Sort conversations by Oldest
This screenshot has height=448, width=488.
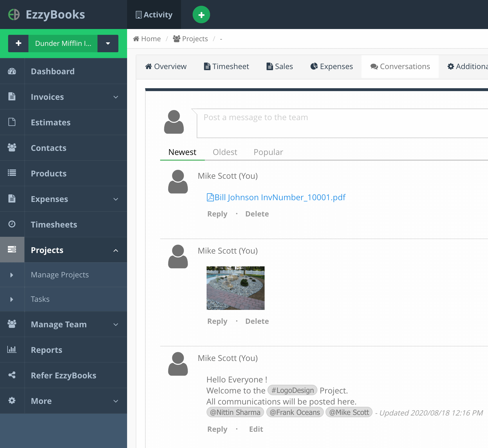pyautogui.click(x=225, y=152)
